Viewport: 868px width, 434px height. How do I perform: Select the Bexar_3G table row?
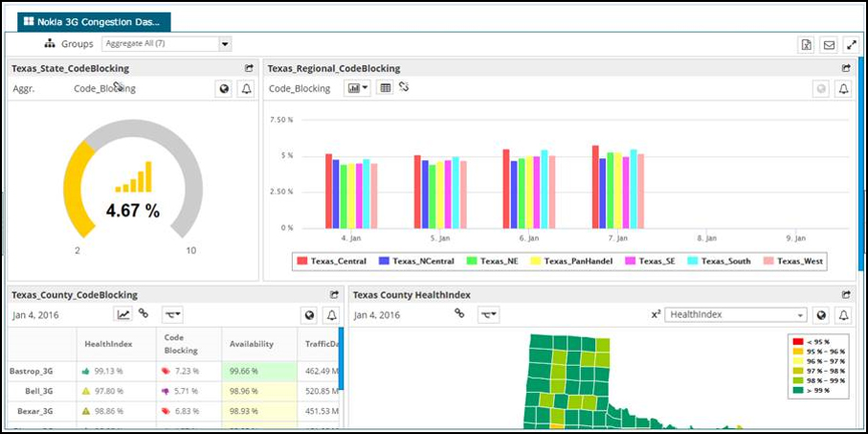[172, 411]
